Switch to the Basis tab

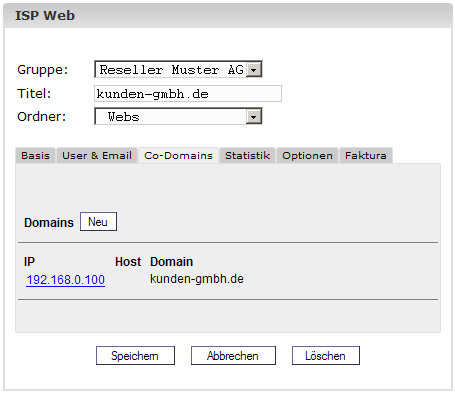point(36,156)
